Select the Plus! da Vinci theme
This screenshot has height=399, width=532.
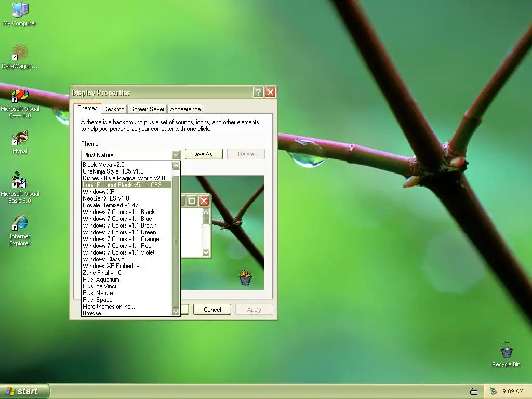(127, 286)
